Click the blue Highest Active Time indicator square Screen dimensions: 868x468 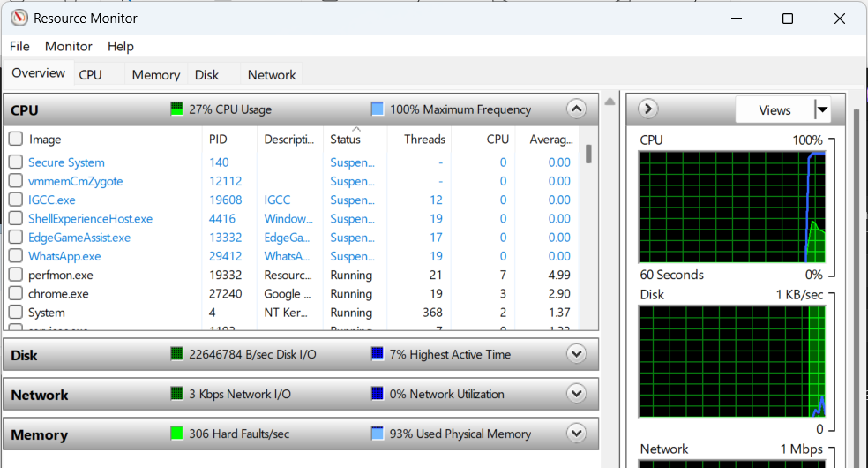coord(377,353)
